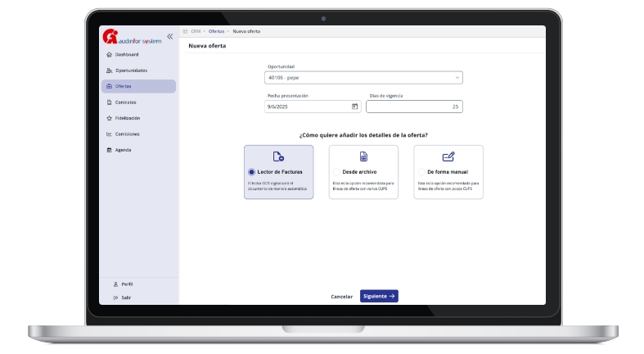Click the Oportunidades people icon

click(x=109, y=70)
